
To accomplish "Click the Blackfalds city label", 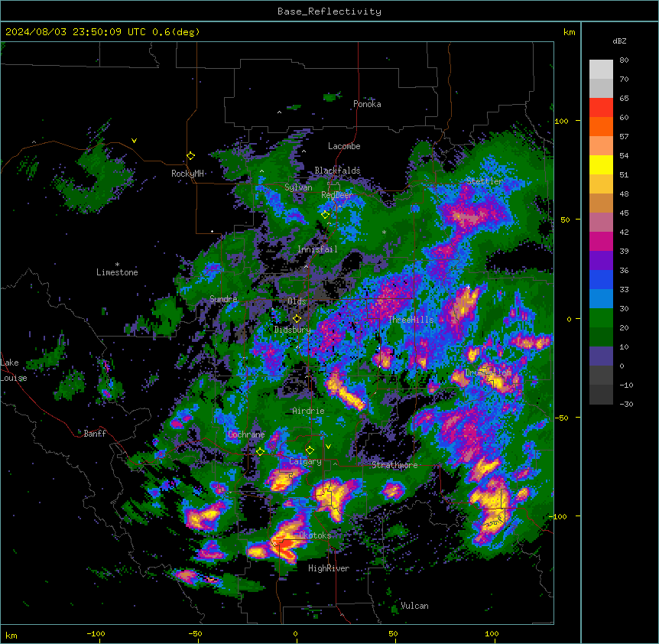I will (337, 171).
